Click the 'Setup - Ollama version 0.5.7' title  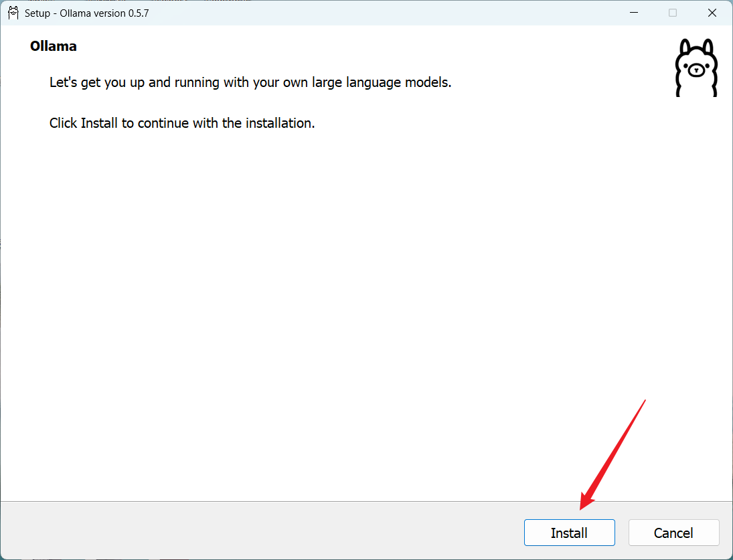(x=87, y=13)
